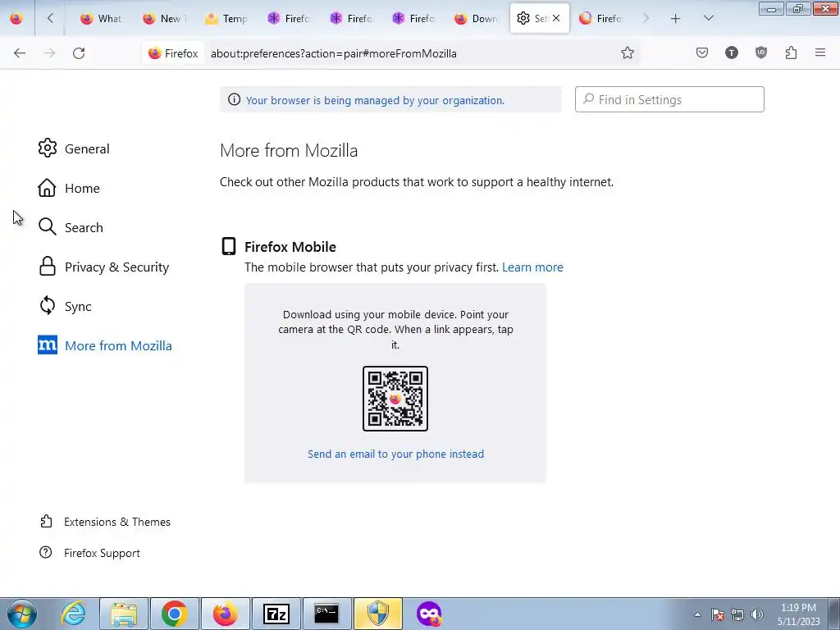The height and width of the screenshot is (630, 840).
Task: Click the Firefox identity badge in address bar
Action: [x=173, y=53]
